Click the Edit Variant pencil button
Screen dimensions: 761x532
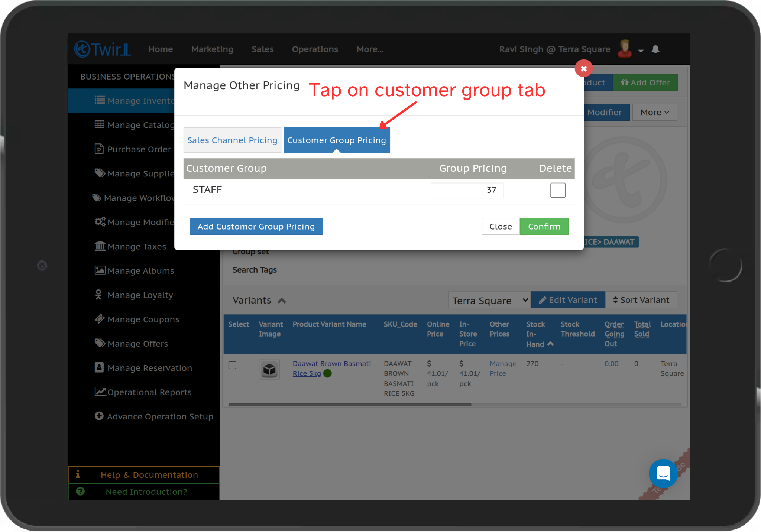(568, 300)
